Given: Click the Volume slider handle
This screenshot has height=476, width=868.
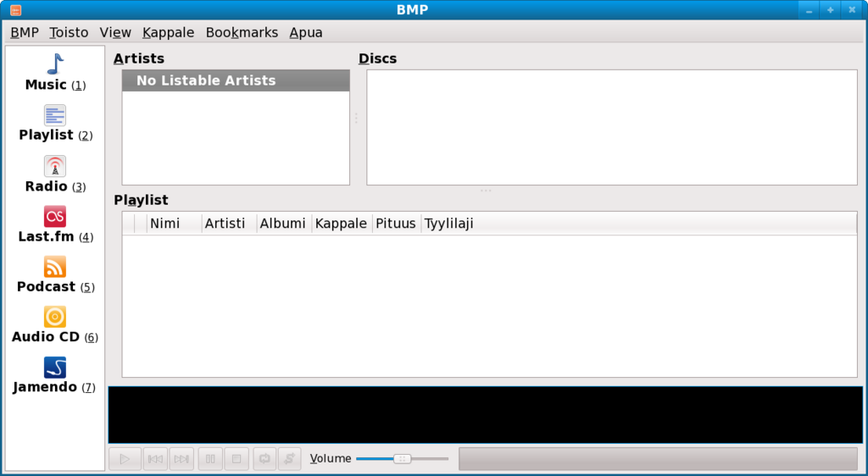Looking at the screenshot, I should point(403,458).
